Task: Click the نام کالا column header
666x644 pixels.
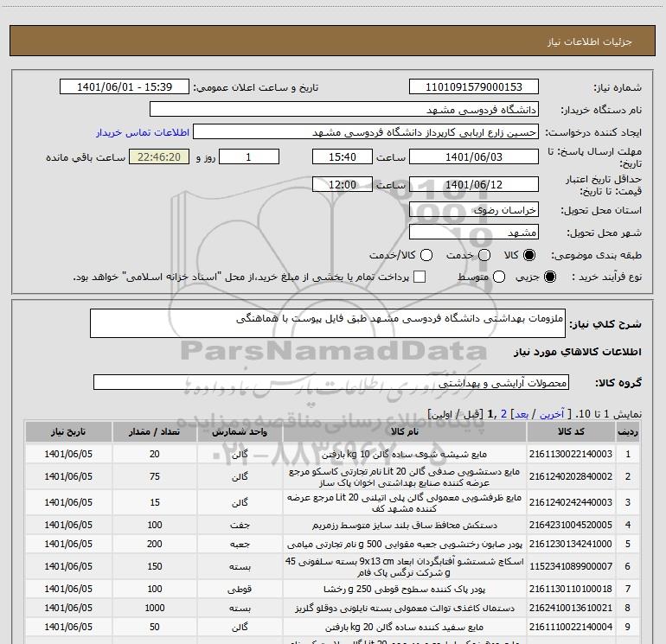Action: coord(405,431)
